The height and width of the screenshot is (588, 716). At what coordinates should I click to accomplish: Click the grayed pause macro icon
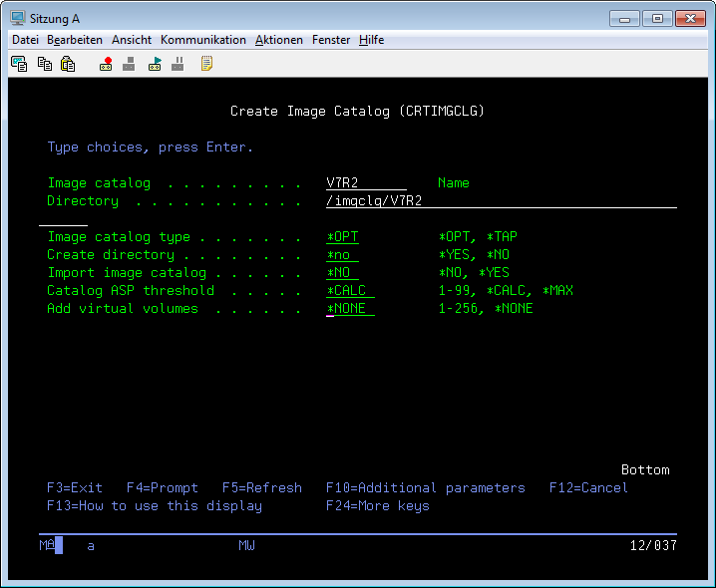(178, 64)
